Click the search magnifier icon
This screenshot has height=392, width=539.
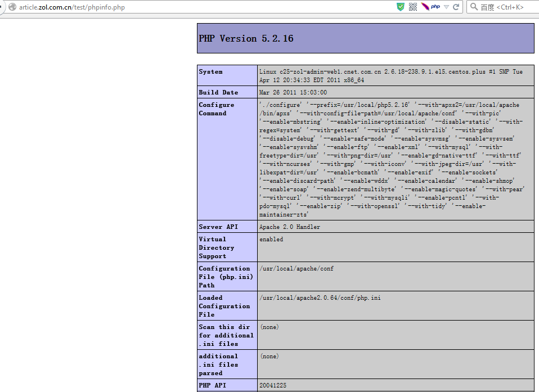[x=474, y=7]
